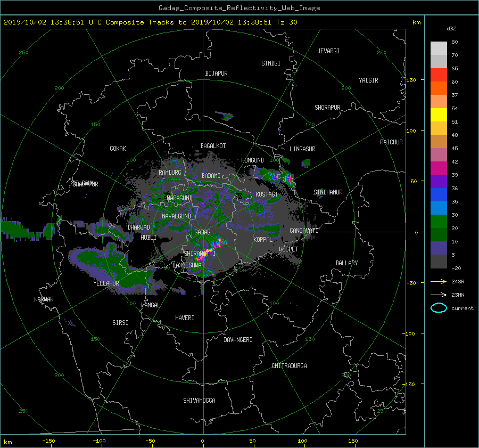Click the HOSPET label
Screen dimensions: 479x448
pos(288,249)
